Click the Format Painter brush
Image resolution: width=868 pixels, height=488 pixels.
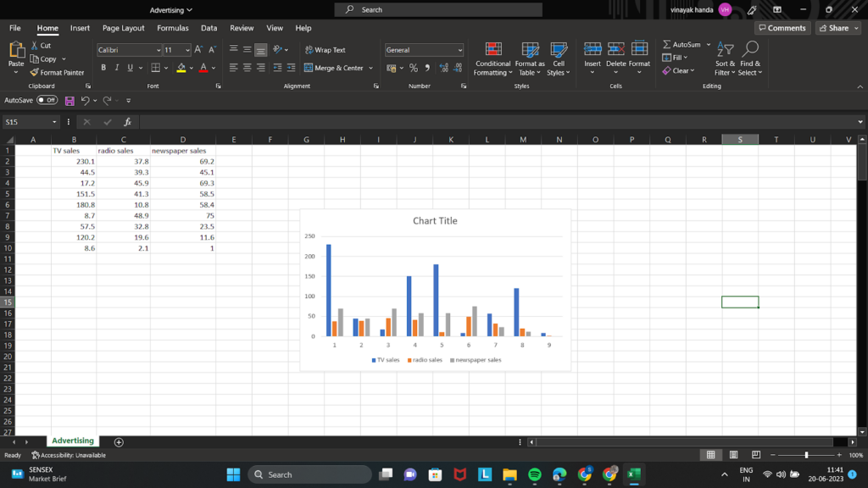pyautogui.click(x=34, y=73)
